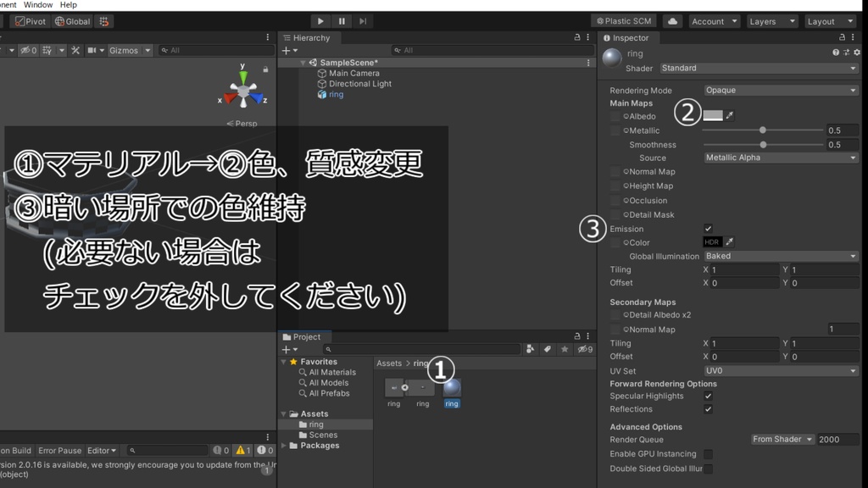This screenshot has height=488, width=868.
Task: Open the Layers dropdown
Action: tap(771, 21)
